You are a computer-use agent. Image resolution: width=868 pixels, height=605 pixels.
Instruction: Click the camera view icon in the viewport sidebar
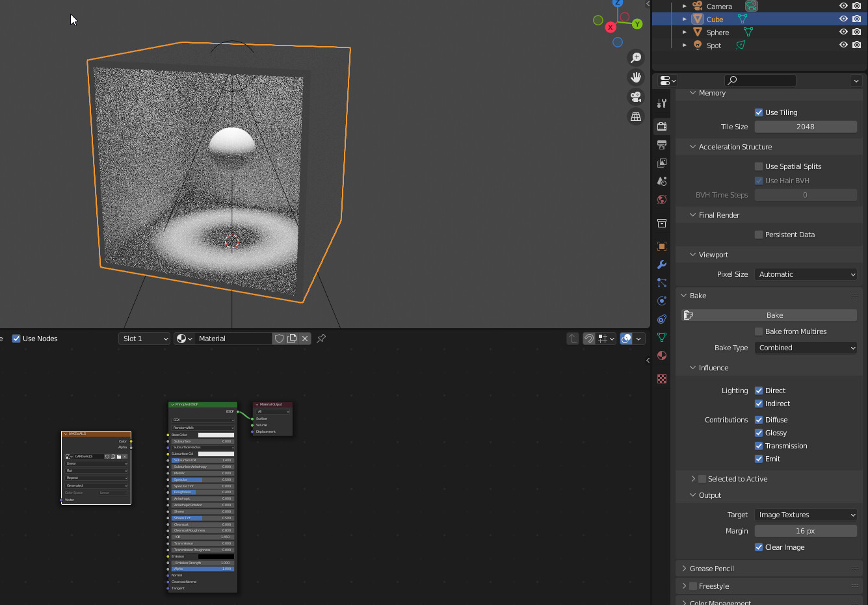click(x=636, y=96)
